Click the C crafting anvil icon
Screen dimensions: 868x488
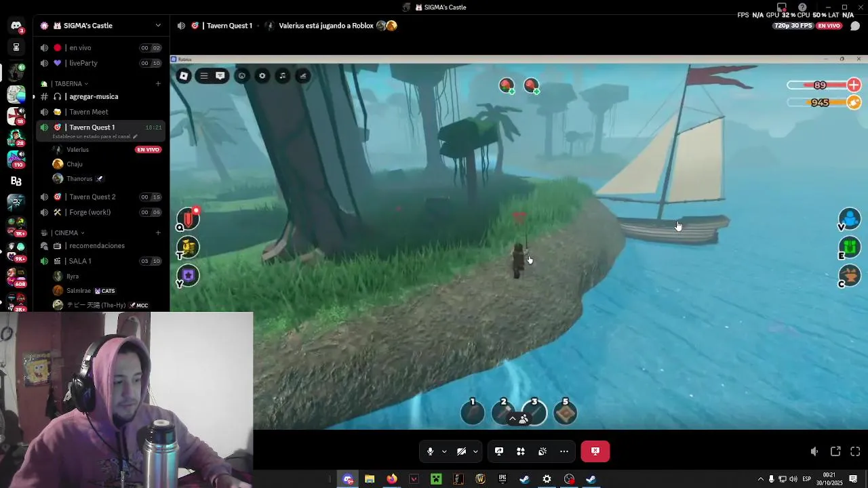tap(850, 274)
